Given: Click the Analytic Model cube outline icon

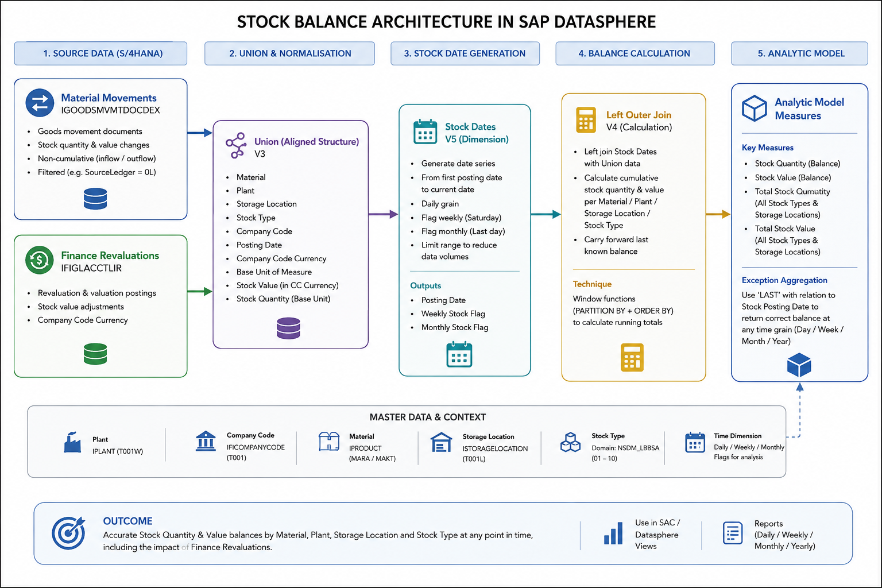Looking at the screenshot, I should 755,108.
